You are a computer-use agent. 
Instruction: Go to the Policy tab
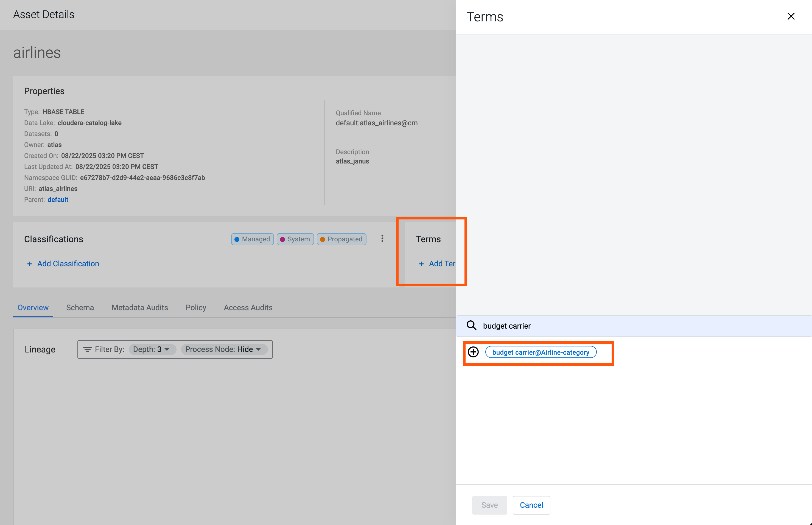(x=196, y=307)
